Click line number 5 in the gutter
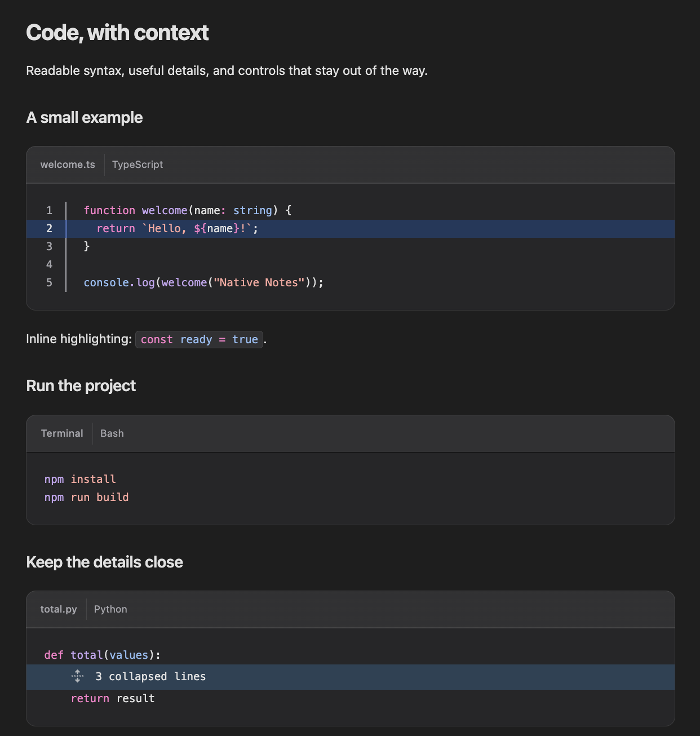Screen dimensions: 700x736 [49, 282]
